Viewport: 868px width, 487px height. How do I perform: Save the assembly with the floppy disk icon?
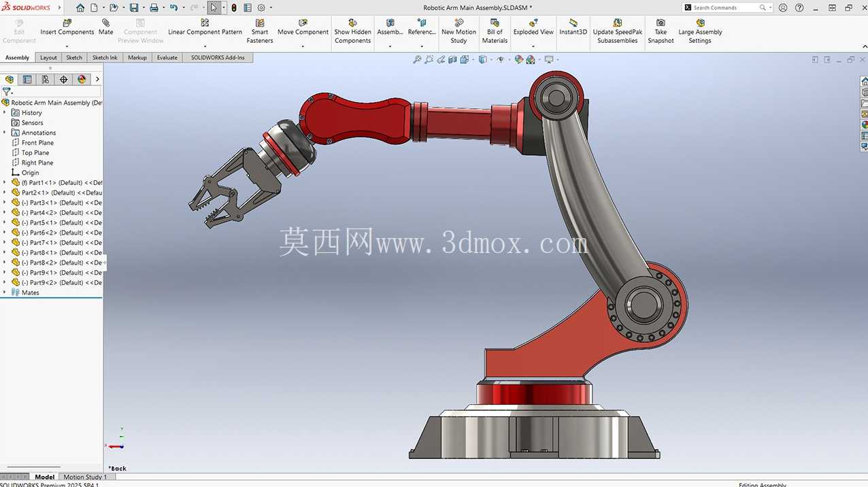(x=134, y=7)
